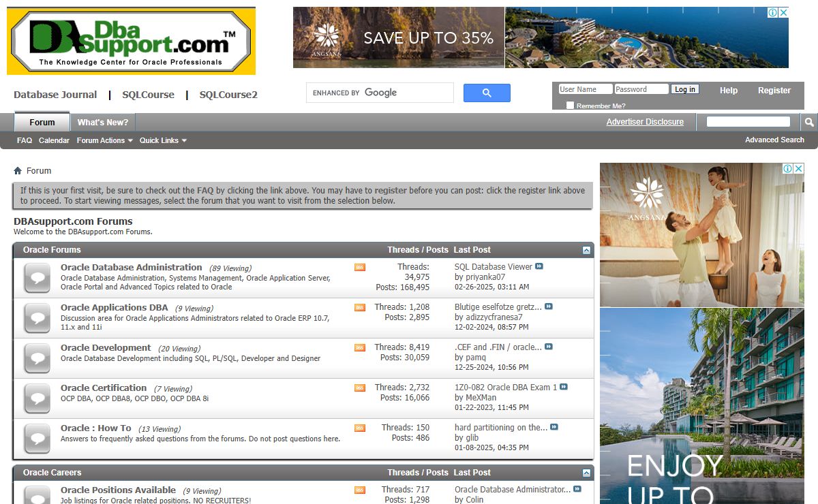Click AdChoices icon on top banner ad

point(773,12)
